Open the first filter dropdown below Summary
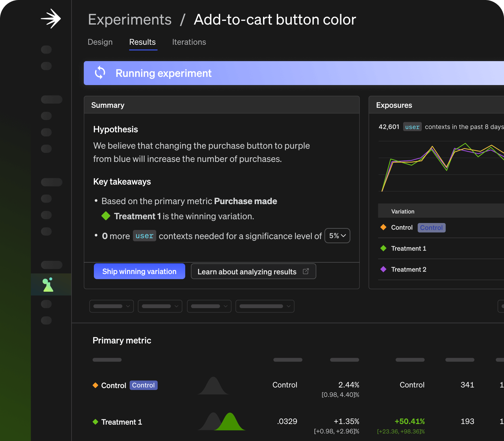Screen dimensions: 504x441 112,306
